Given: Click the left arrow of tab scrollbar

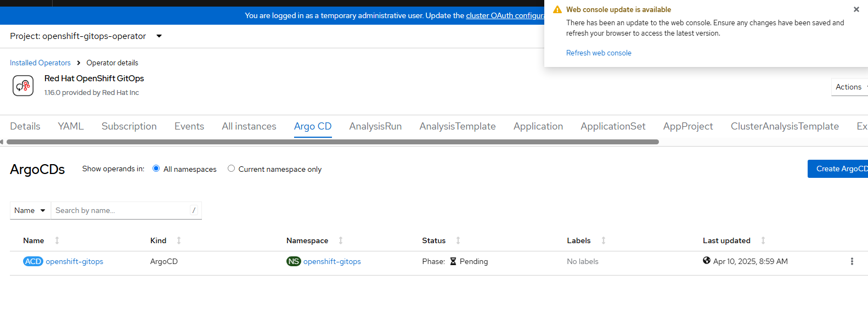Looking at the screenshot, I should click(x=2, y=142).
